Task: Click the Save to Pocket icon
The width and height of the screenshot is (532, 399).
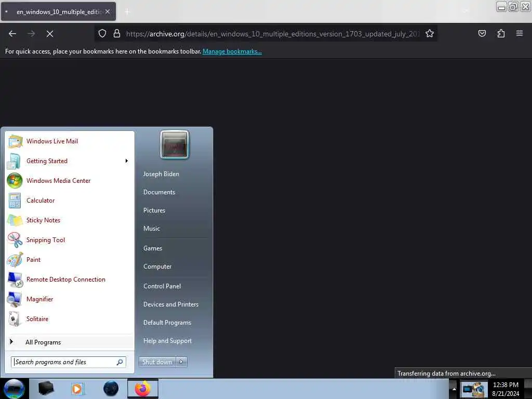Action: (482, 34)
